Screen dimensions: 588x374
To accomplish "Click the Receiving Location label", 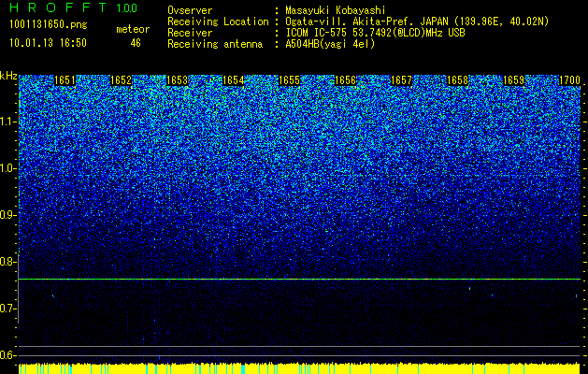I will [218, 22].
